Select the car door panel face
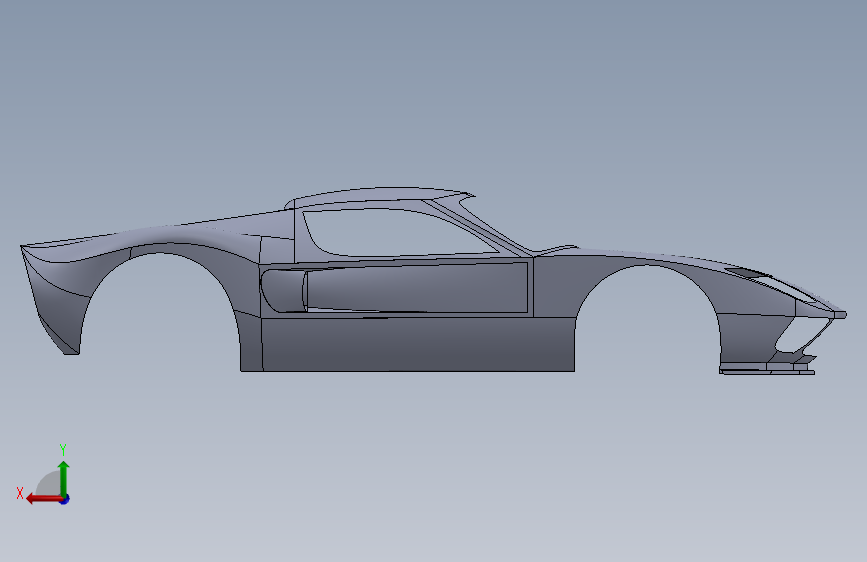The width and height of the screenshot is (867, 562). [x=416, y=288]
